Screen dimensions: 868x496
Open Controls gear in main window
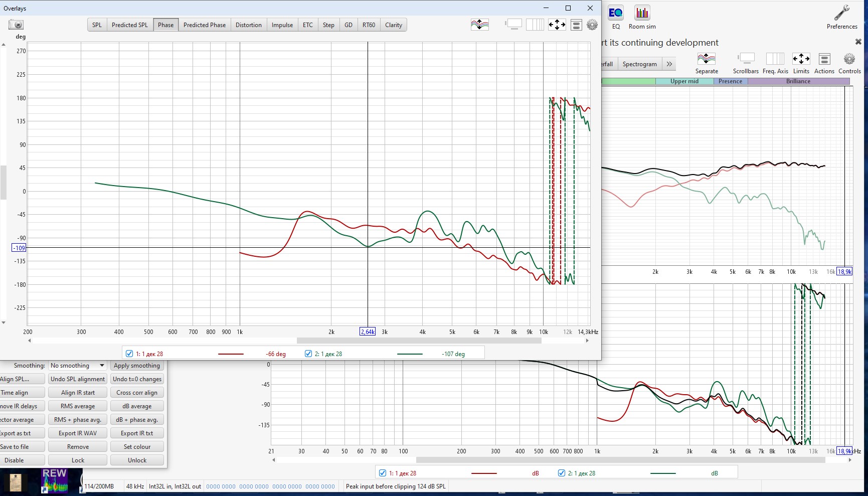849,63
